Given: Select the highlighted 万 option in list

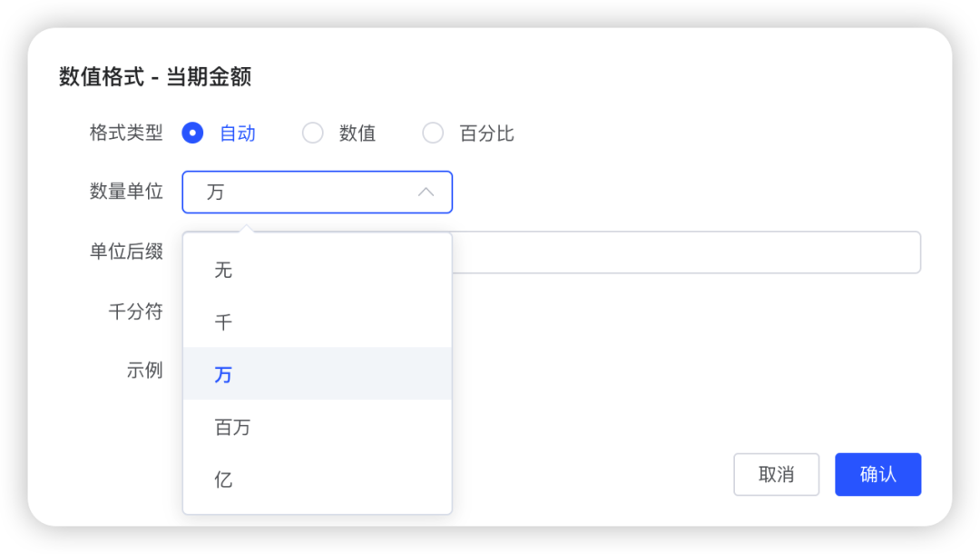Looking at the screenshot, I should (224, 374).
